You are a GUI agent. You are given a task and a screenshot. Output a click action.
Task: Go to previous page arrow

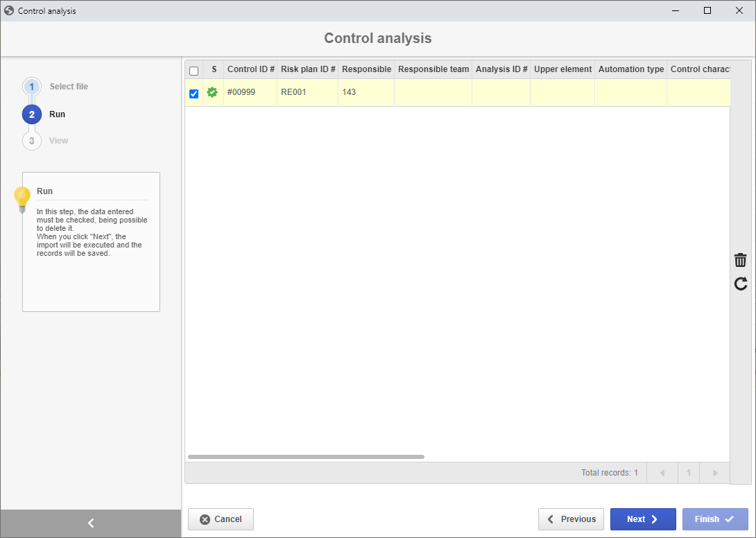[x=662, y=473]
